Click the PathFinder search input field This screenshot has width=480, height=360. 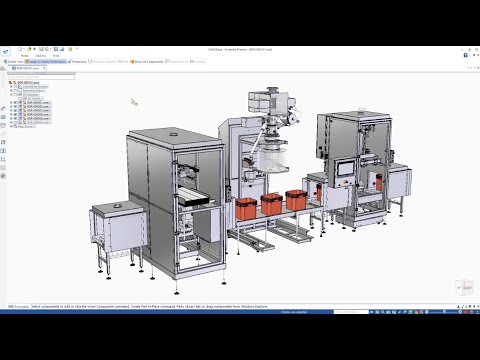(x=41, y=77)
